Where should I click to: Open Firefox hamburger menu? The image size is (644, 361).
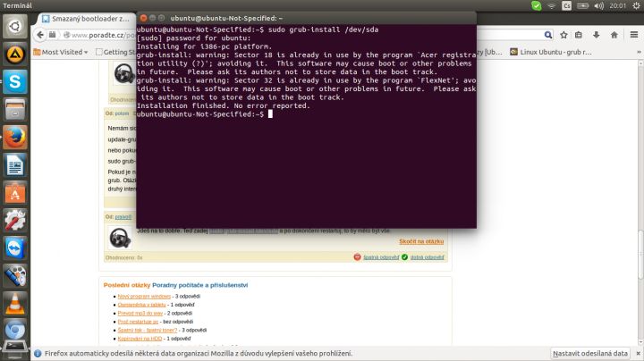coord(634,35)
